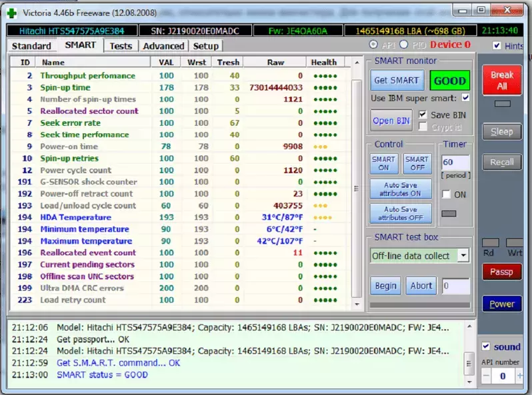Click the SMART OFF button

point(417,163)
